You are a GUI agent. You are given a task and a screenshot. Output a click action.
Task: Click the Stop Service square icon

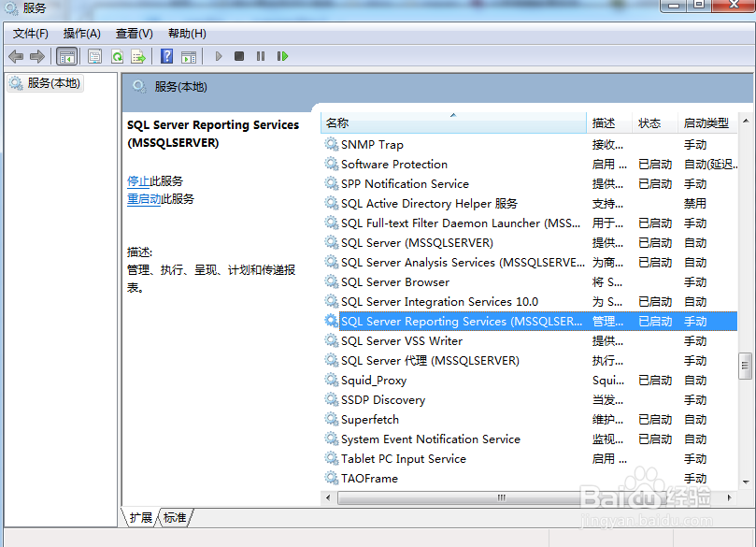[239, 56]
